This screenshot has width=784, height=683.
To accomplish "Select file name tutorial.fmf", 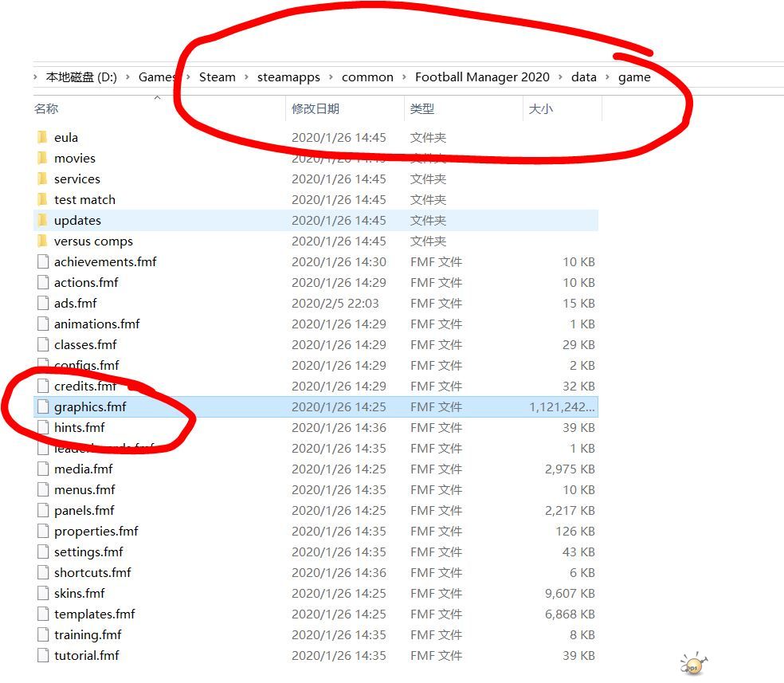I will (x=87, y=655).
